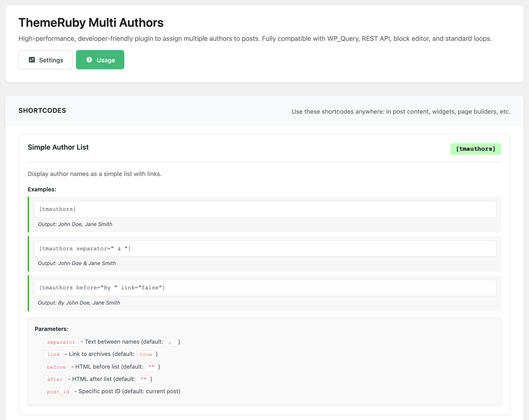Image resolution: width=529 pixels, height=420 pixels.
Task: Select the before="By " link="false" code box
Action: (265, 288)
